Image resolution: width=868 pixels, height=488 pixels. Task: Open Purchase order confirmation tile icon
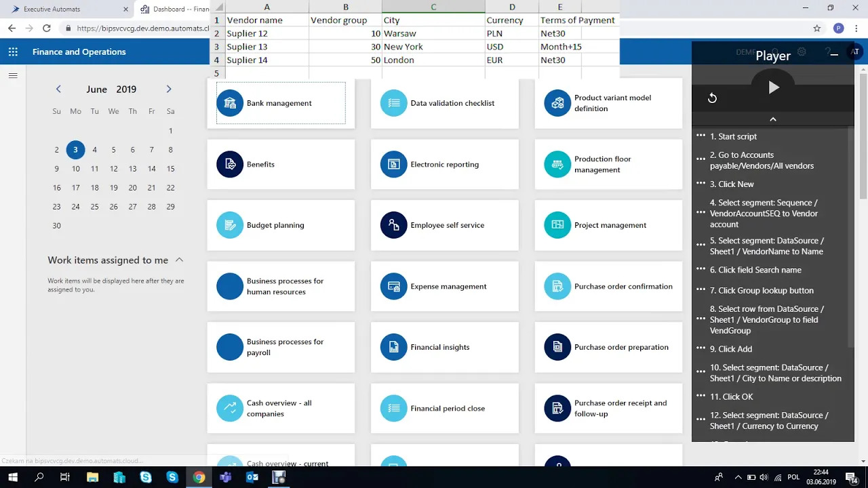(x=557, y=286)
